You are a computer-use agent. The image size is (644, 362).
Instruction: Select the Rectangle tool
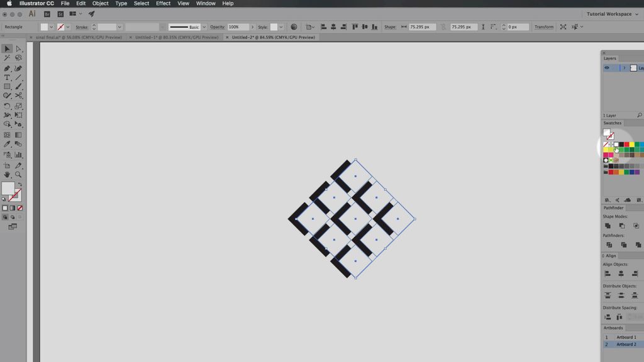(x=8, y=87)
